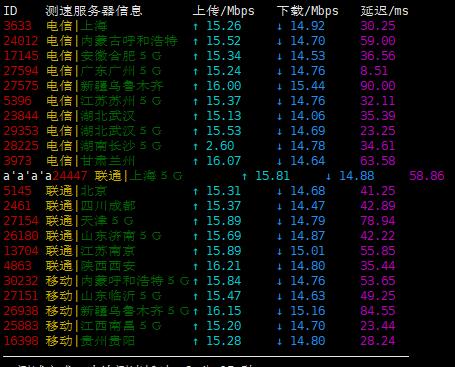The image size is (455, 367).
Task: Click the latency value 90.00
Action: click(x=378, y=86)
